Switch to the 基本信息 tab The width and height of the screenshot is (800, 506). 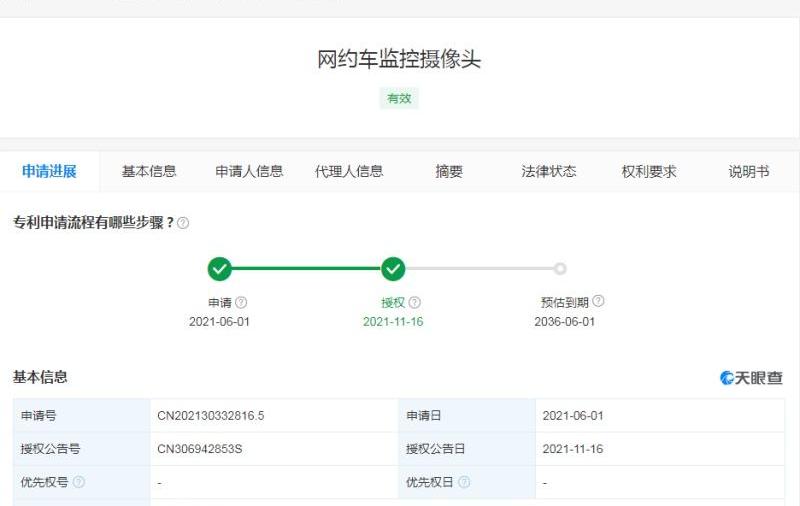[x=149, y=171]
